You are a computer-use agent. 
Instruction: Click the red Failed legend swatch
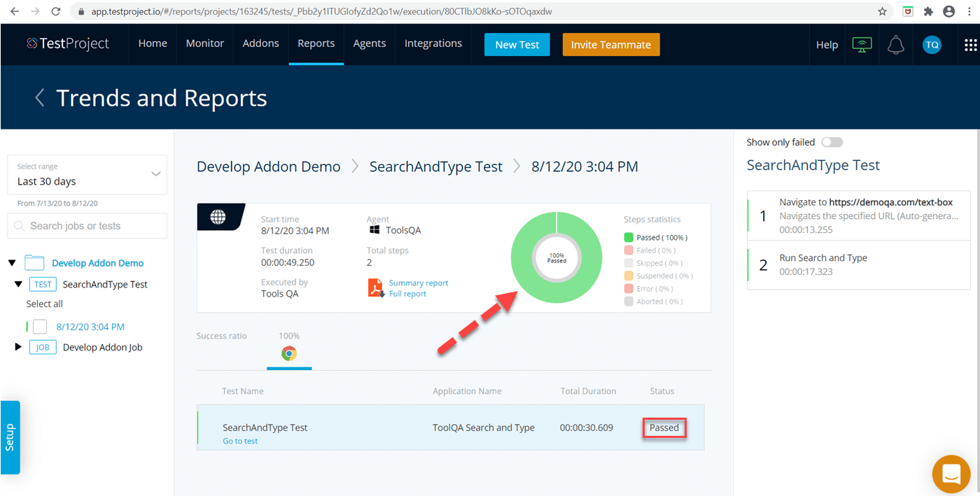(x=629, y=250)
